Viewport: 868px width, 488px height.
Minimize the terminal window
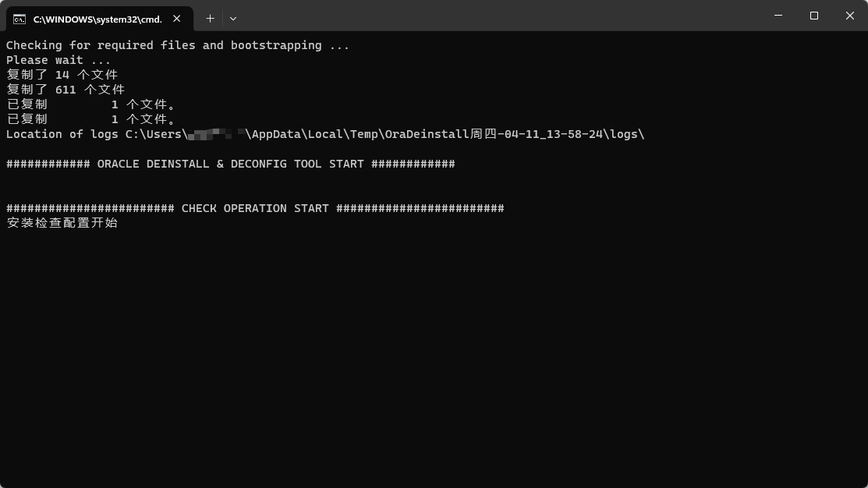tap(778, 16)
